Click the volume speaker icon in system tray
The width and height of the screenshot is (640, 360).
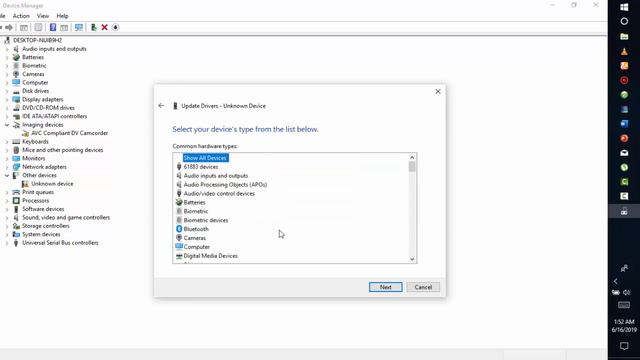click(627, 292)
